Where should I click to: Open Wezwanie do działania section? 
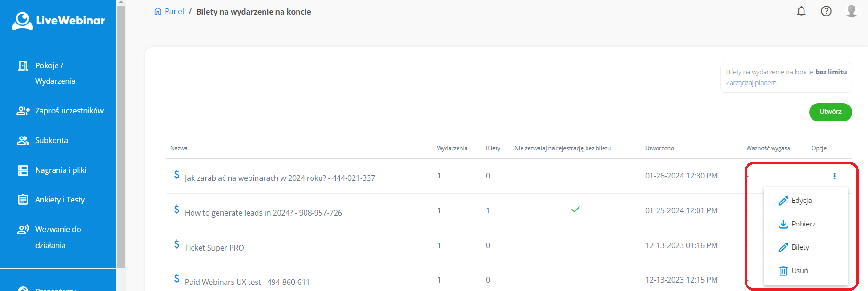click(x=57, y=237)
